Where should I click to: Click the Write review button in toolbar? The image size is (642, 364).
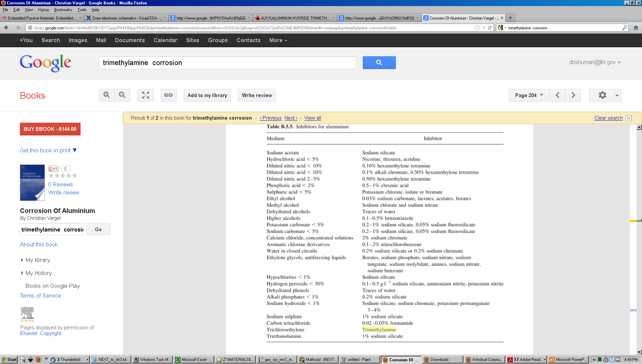tap(257, 95)
